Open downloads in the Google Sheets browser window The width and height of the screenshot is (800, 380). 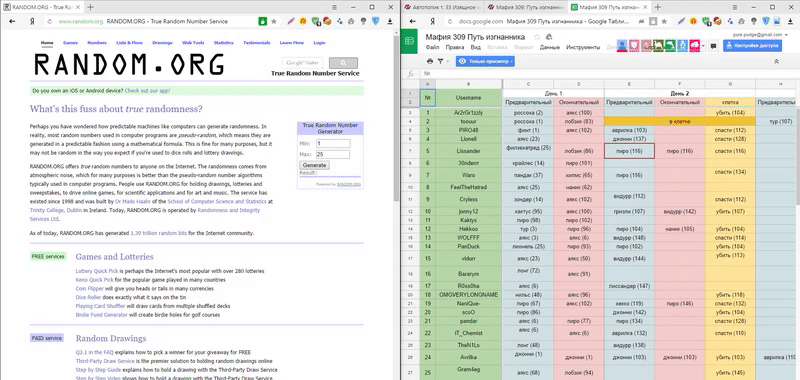click(x=790, y=21)
